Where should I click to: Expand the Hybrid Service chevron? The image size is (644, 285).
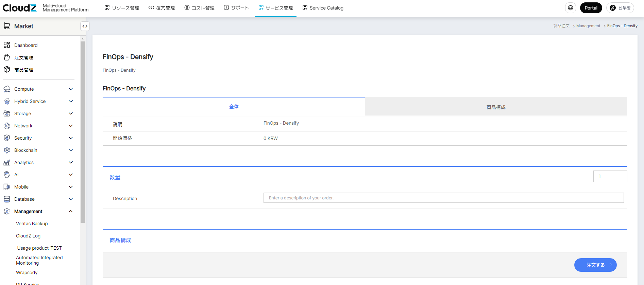point(71,101)
